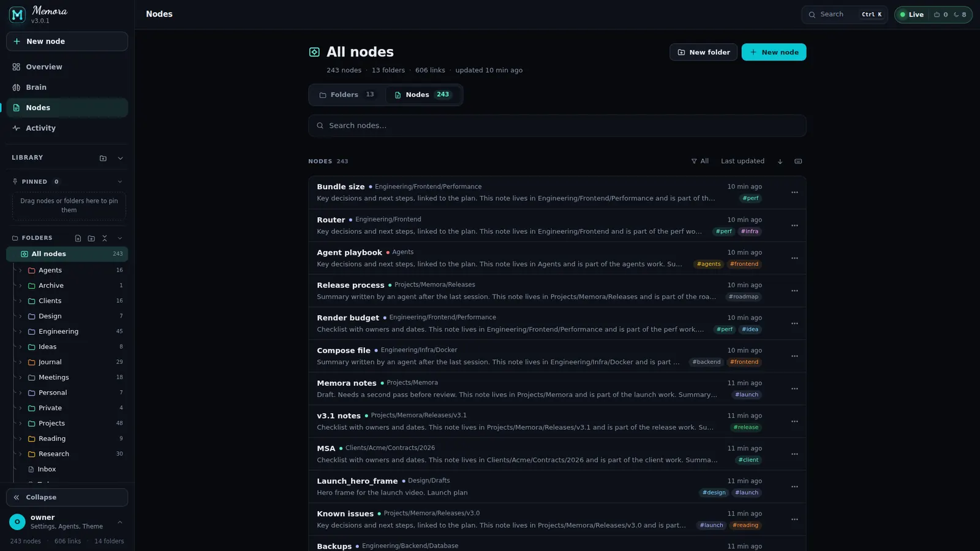Expand the Engineering folder in the tree
The height and width of the screenshot is (551, 980).
[x=20, y=331]
